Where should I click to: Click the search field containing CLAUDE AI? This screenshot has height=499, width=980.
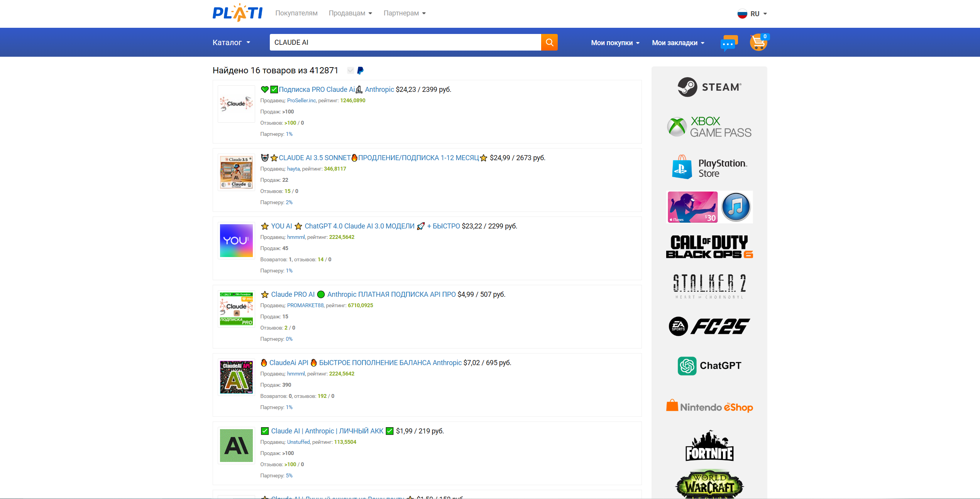(405, 42)
